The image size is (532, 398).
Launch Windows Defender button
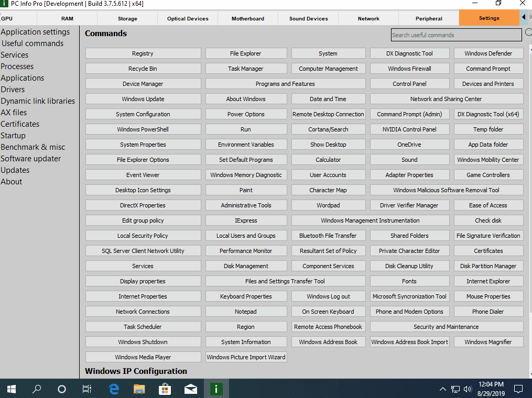(488, 53)
